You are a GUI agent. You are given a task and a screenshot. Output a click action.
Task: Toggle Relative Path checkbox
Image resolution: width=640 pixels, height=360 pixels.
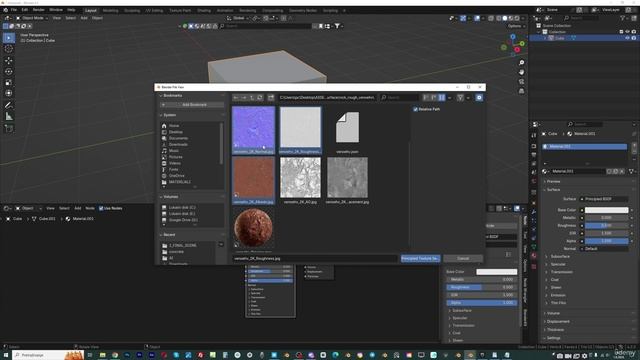(416, 109)
